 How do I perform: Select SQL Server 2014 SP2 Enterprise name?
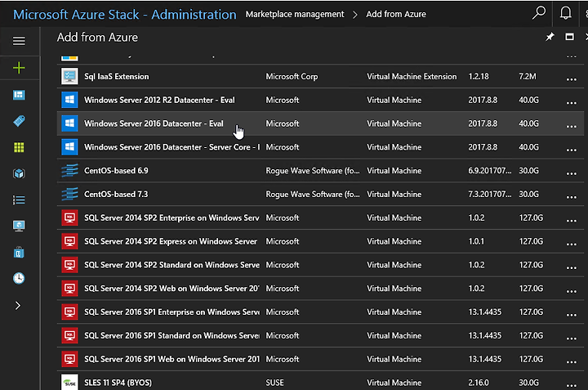pos(171,217)
